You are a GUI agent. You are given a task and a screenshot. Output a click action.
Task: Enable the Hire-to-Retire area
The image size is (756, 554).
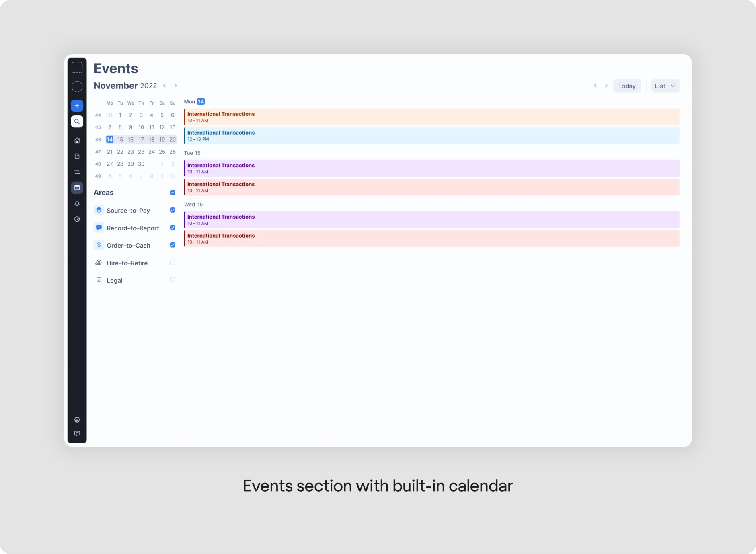click(x=172, y=262)
